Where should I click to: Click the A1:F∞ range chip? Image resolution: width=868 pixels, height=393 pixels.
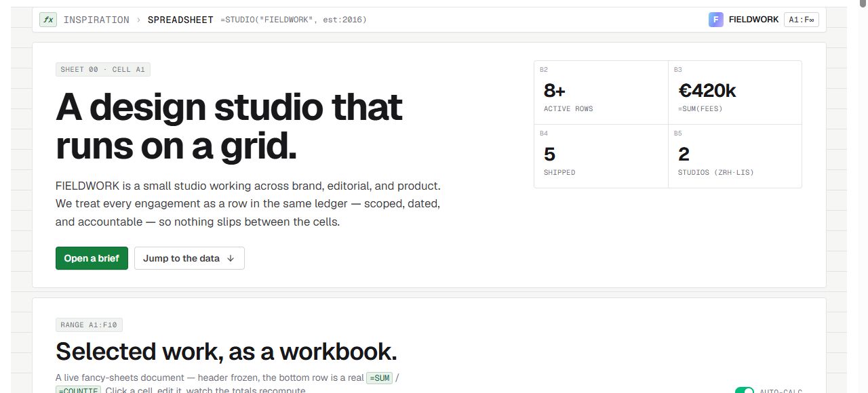802,20
